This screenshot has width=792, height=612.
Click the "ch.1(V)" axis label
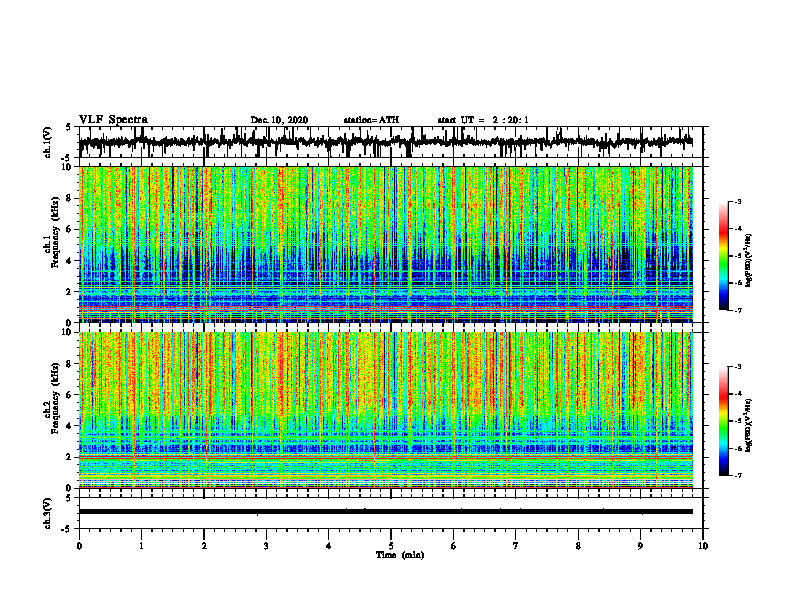pos(48,142)
